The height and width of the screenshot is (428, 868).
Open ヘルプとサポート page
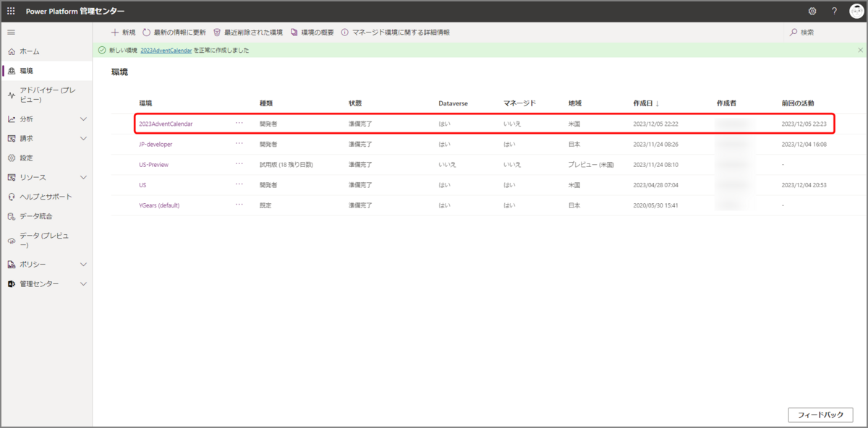coord(46,197)
